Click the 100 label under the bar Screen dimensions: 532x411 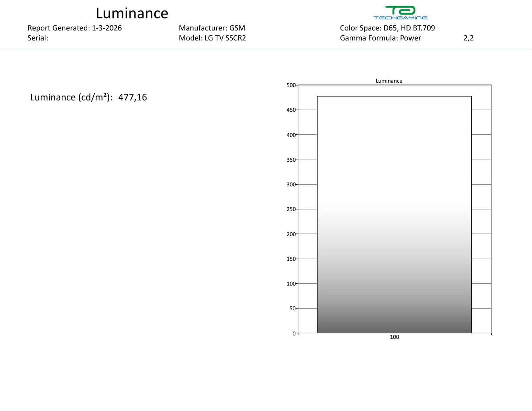[394, 337]
